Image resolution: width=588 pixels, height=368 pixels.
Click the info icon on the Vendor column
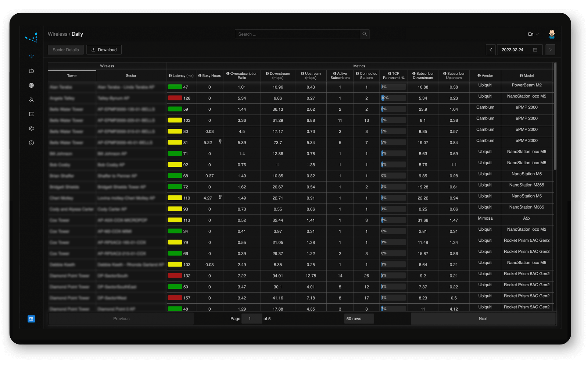point(478,75)
